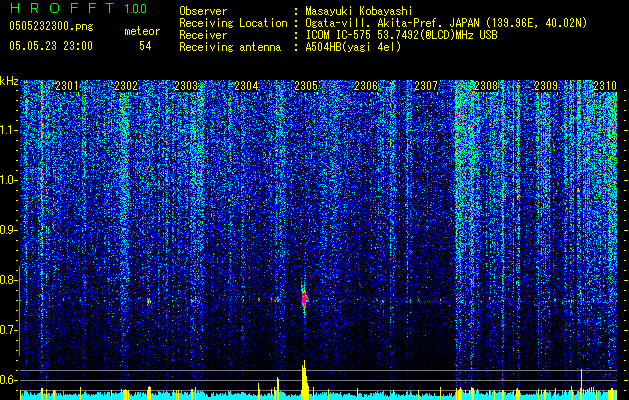This screenshot has height=400, width=629.
Task: Click the 2305 time marker
Action: pyautogui.click(x=306, y=86)
